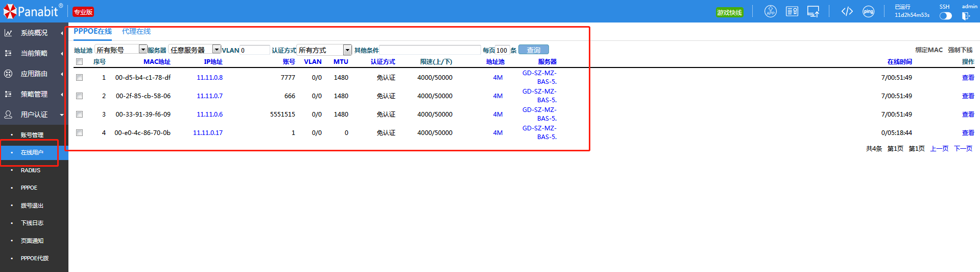This screenshot has width=980, height=272.
Task: Click the 其他条件 input field
Action: click(430, 50)
